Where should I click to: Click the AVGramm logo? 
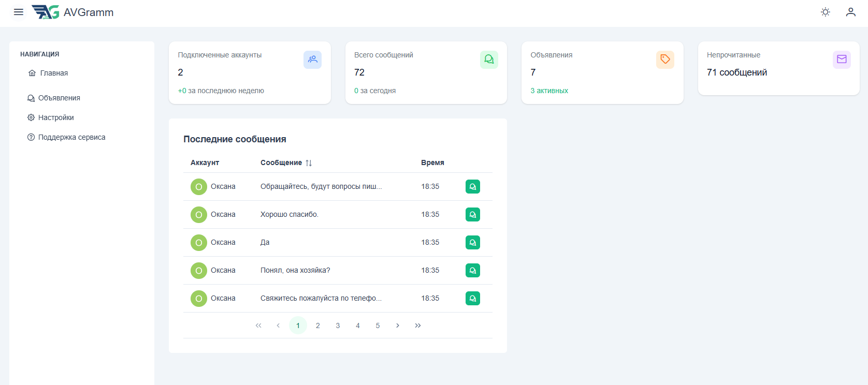(73, 12)
